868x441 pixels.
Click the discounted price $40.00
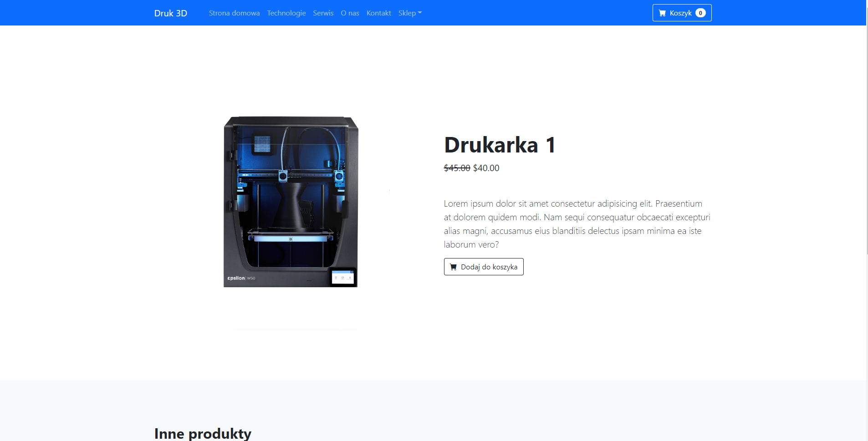pyautogui.click(x=485, y=167)
